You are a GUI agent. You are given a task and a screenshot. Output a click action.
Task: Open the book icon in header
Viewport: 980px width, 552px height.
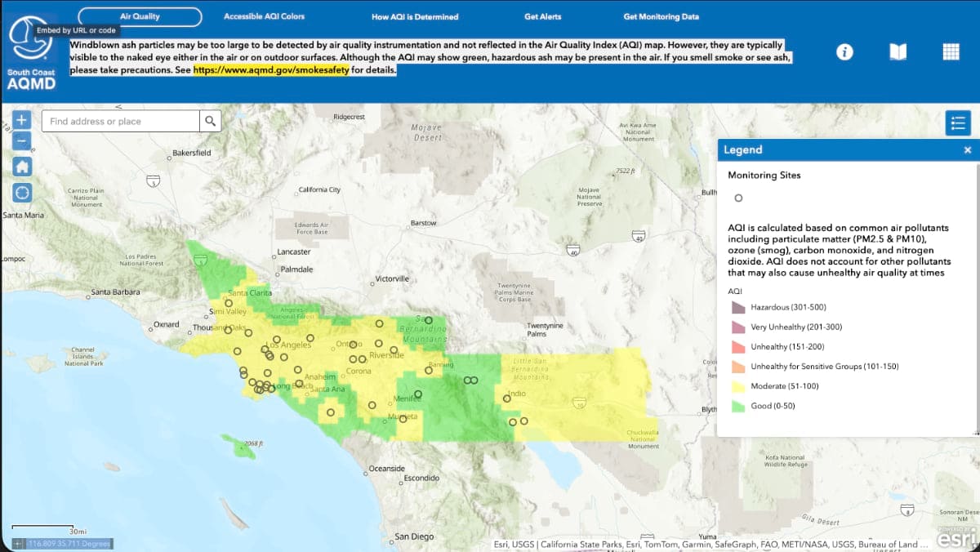[x=898, y=51]
